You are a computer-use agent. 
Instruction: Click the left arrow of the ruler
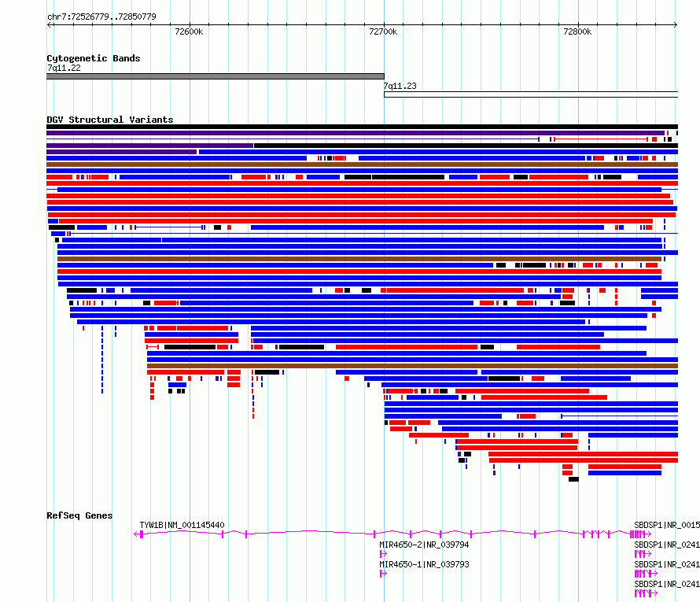(50, 24)
